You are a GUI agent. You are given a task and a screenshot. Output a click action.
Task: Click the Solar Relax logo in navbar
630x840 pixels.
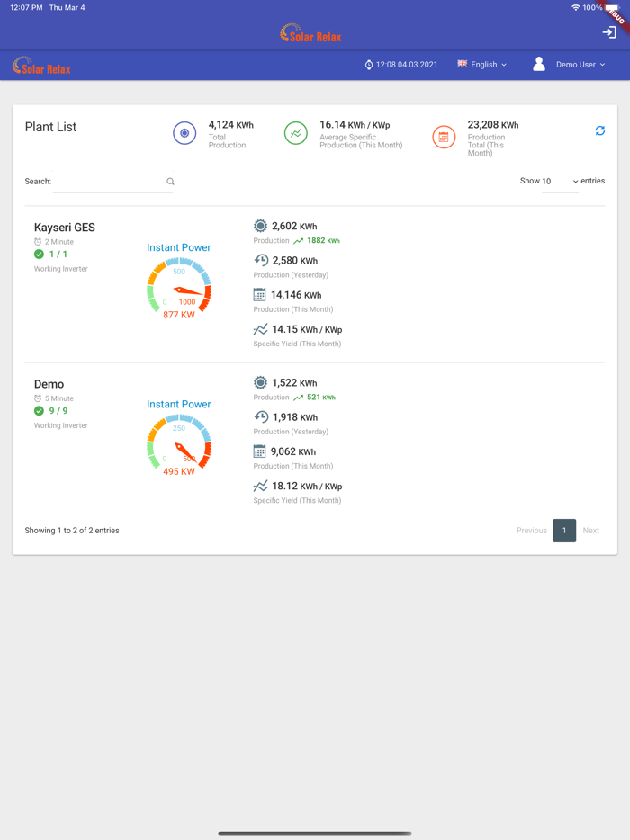pyautogui.click(x=41, y=66)
